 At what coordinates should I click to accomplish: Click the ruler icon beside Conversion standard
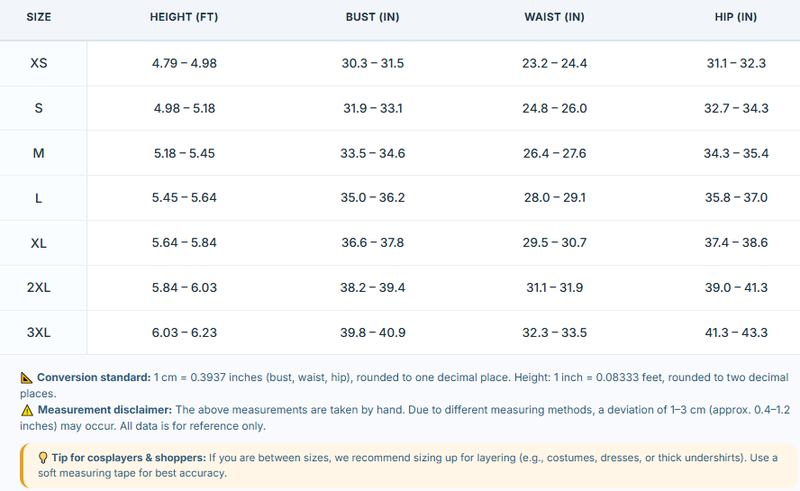(27, 378)
